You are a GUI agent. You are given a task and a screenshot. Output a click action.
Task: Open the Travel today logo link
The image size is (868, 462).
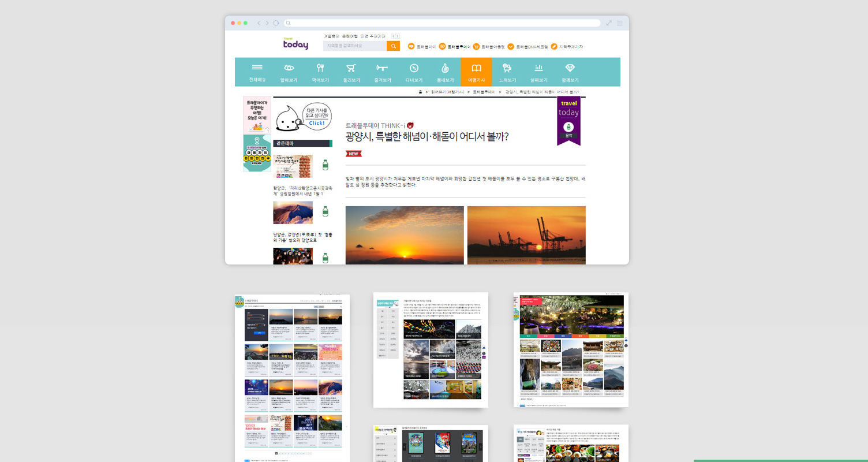click(x=295, y=44)
